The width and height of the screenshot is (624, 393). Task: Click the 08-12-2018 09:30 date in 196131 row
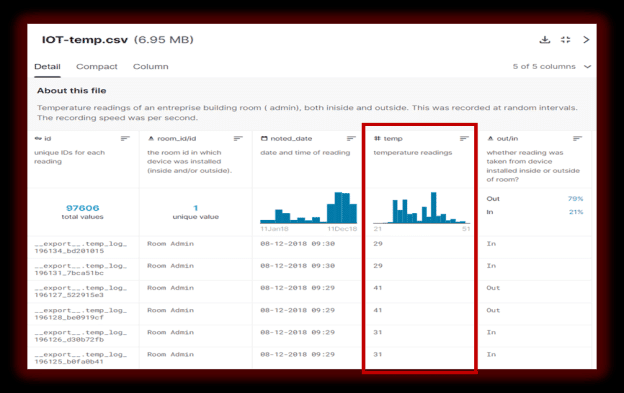(x=298, y=266)
